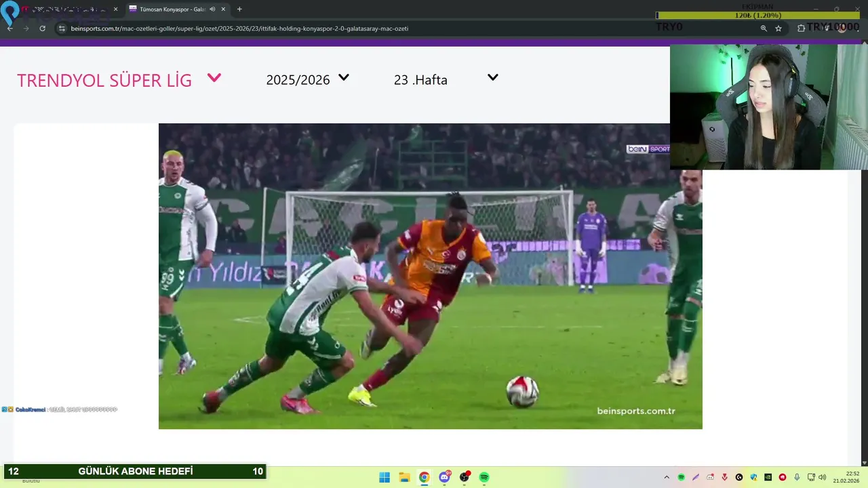Open the Windows Start menu
This screenshot has height=488, width=868.
tap(384, 477)
